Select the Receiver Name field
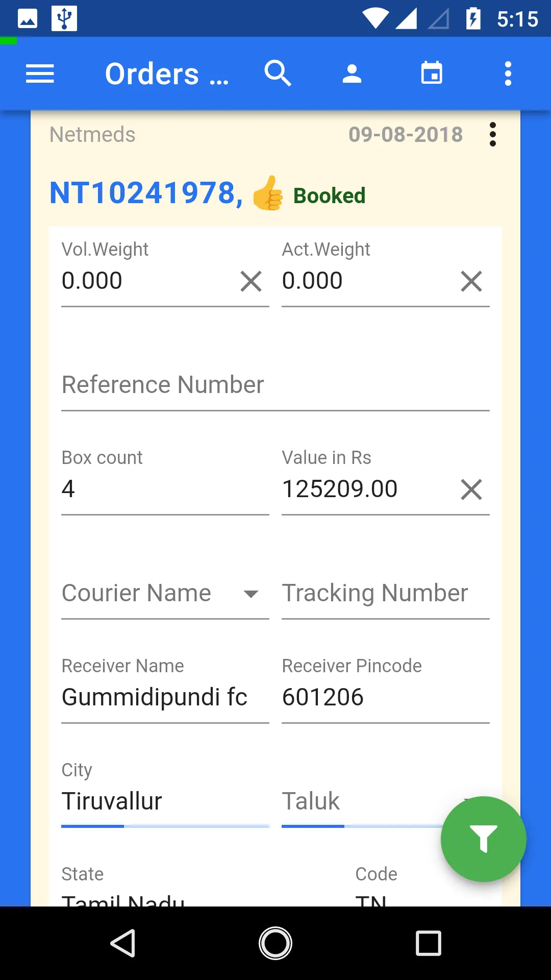This screenshot has height=980, width=551. click(164, 697)
